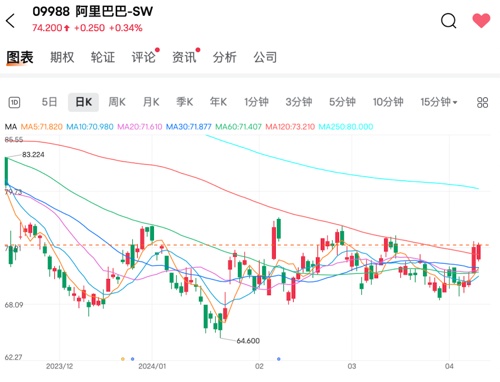Expand the 15分钟 interval dropdown
This screenshot has height=382, width=500.
pos(439,102)
